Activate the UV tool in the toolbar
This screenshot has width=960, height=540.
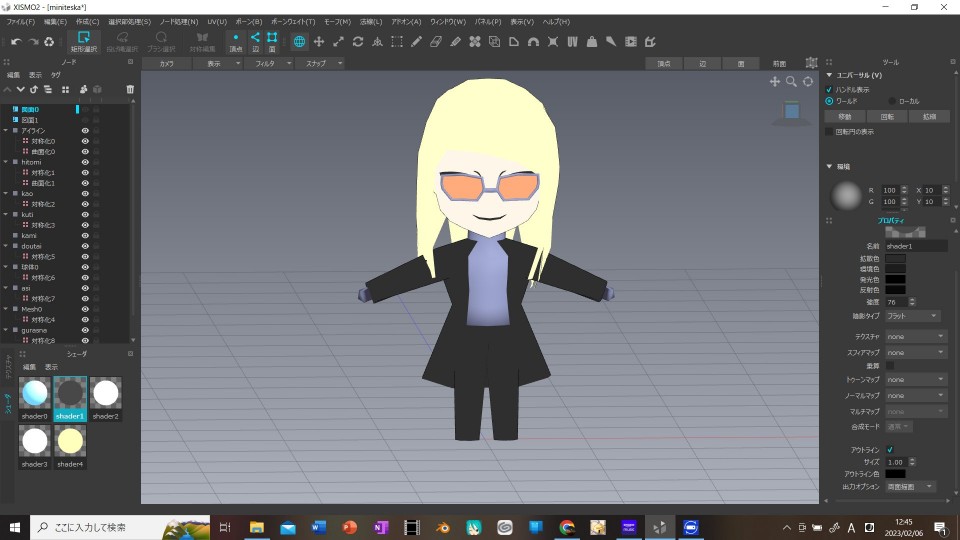pyautogui.click(x=572, y=42)
